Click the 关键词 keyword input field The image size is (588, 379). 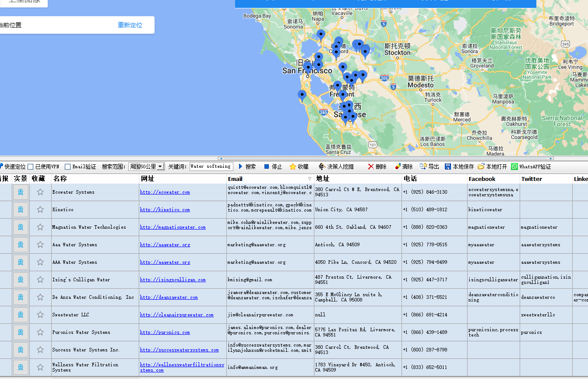click(x=211, y=166)
